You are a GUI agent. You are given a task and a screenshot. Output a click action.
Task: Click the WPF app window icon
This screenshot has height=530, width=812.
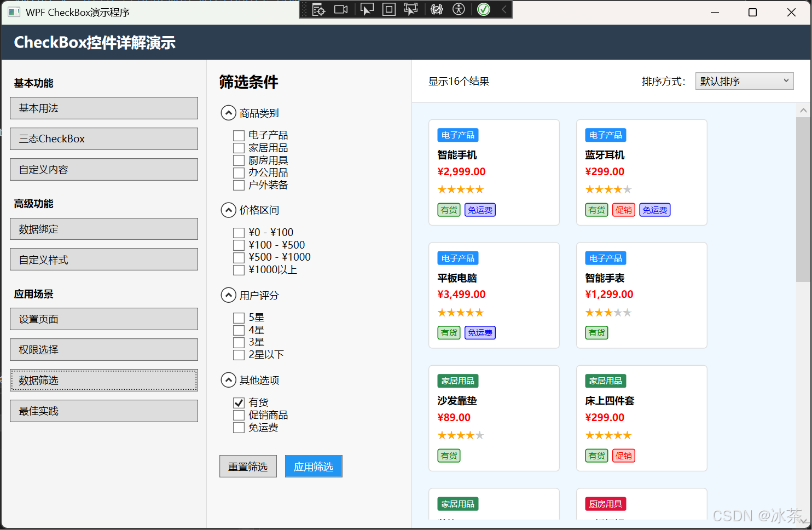pos(14,12)
